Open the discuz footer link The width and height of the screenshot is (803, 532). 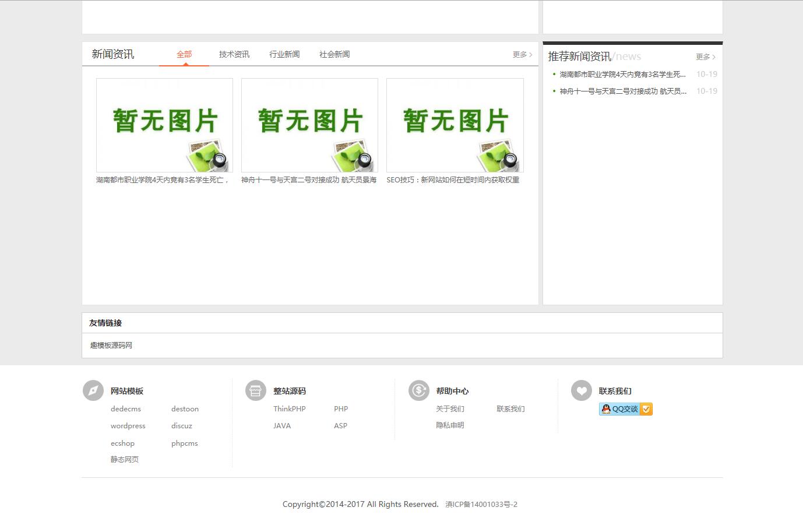[x=182, y=426]
